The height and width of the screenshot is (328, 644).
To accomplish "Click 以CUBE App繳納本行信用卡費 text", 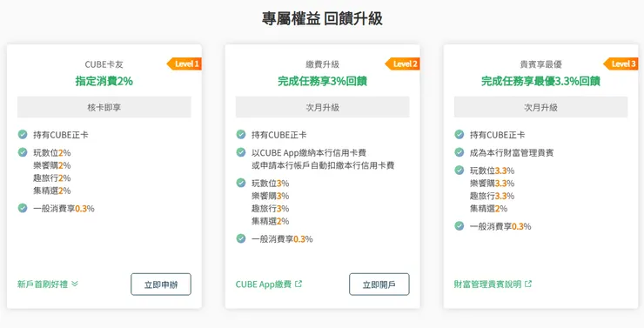I will [x=309, y=153].
